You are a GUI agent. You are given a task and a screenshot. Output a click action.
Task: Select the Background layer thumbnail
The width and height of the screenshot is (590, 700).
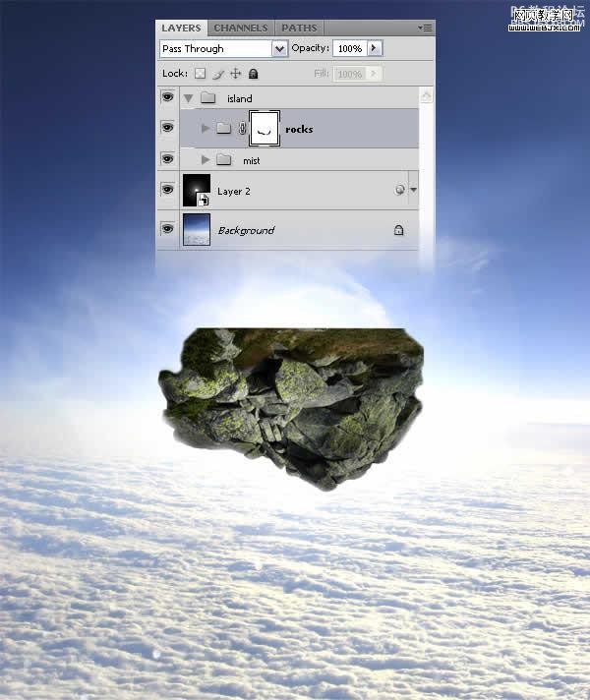pos(197,229)
